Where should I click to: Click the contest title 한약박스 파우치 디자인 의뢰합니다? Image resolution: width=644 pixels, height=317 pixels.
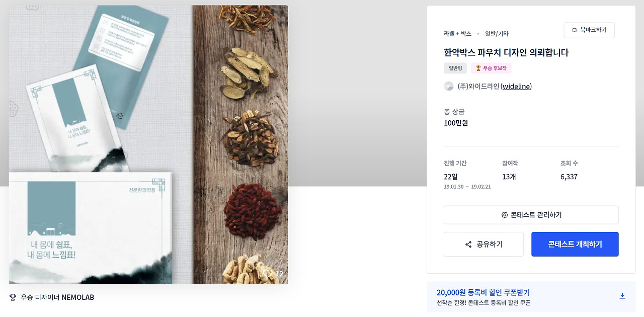pos(506,52)
